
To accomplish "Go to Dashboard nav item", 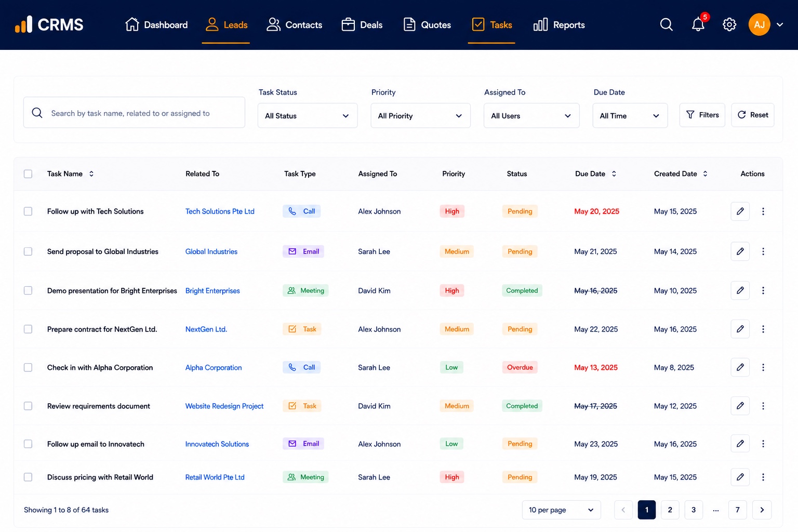I will click(156, 24).
